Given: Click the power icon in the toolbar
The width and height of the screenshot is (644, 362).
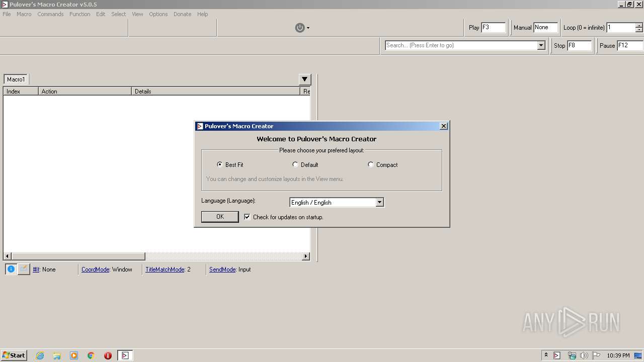Looking at the screenshot, I should [300, 28].
